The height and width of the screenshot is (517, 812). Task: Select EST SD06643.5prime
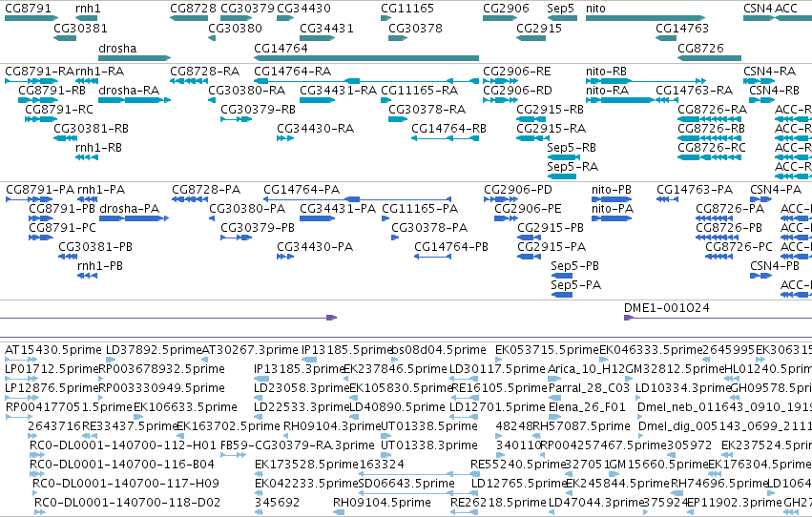(406, 484)
